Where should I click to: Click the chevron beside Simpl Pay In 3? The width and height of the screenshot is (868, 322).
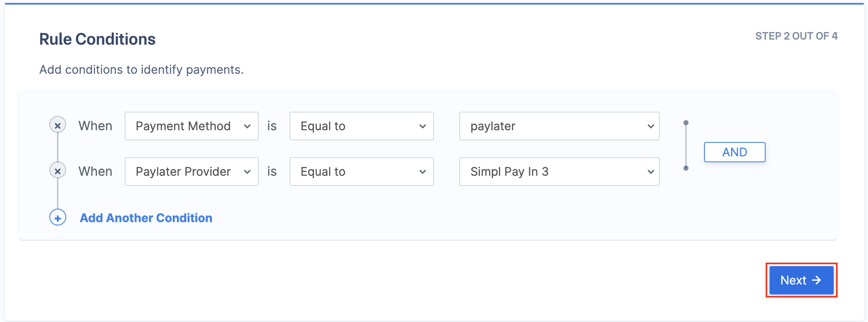[651, 172]
